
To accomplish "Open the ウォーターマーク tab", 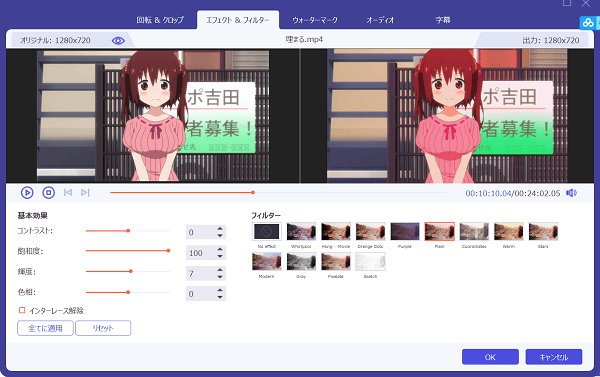I will tap(315, 20).
